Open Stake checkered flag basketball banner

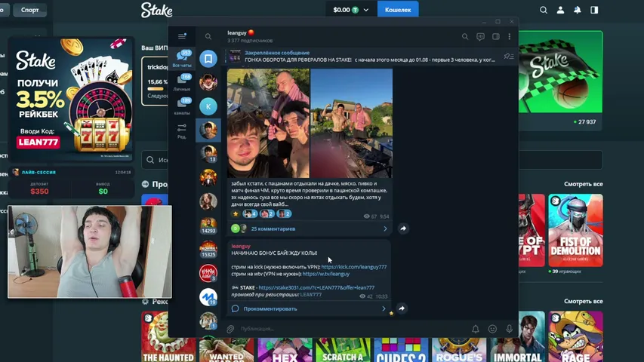point(561,72)
